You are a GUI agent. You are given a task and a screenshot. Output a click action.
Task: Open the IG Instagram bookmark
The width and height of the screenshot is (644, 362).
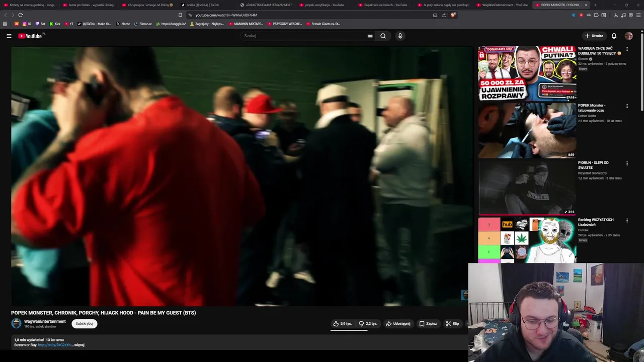tap(26, 24)
